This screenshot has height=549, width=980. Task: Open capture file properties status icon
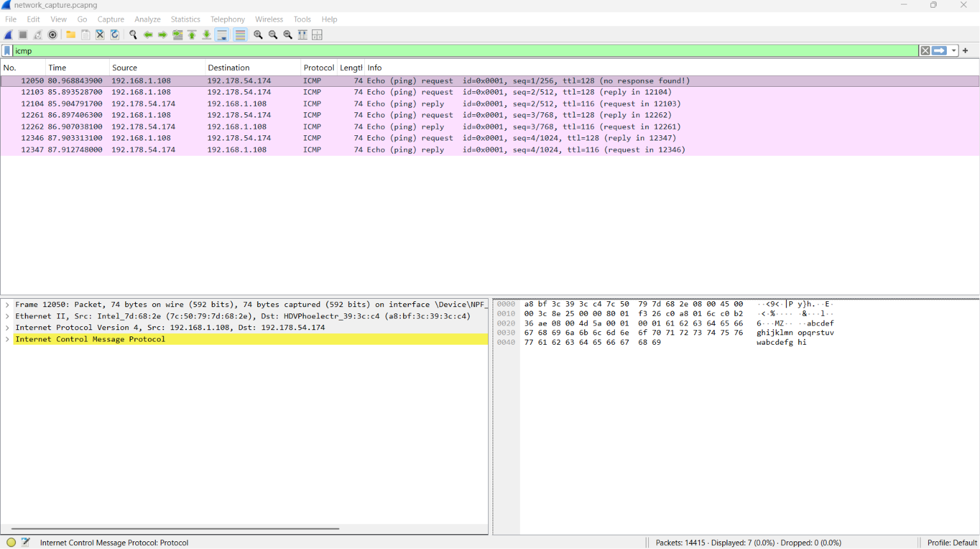point(26,543)
